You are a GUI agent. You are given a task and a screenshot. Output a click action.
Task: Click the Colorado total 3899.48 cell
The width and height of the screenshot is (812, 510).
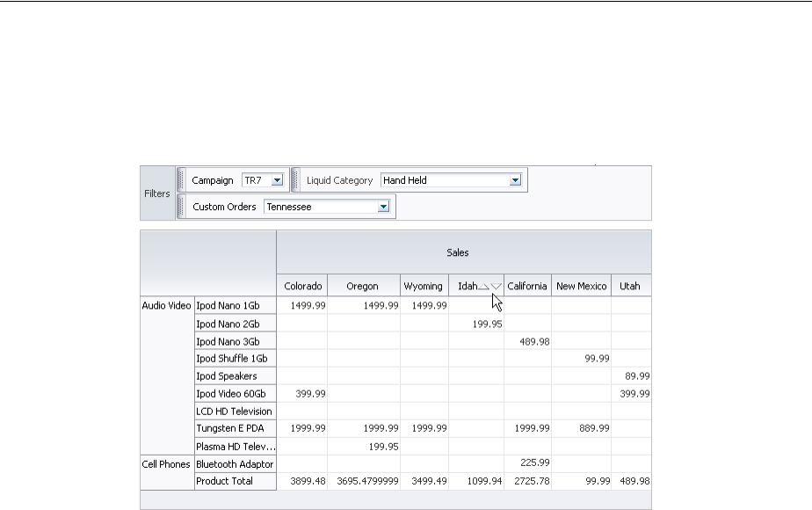tap(302, 481)
